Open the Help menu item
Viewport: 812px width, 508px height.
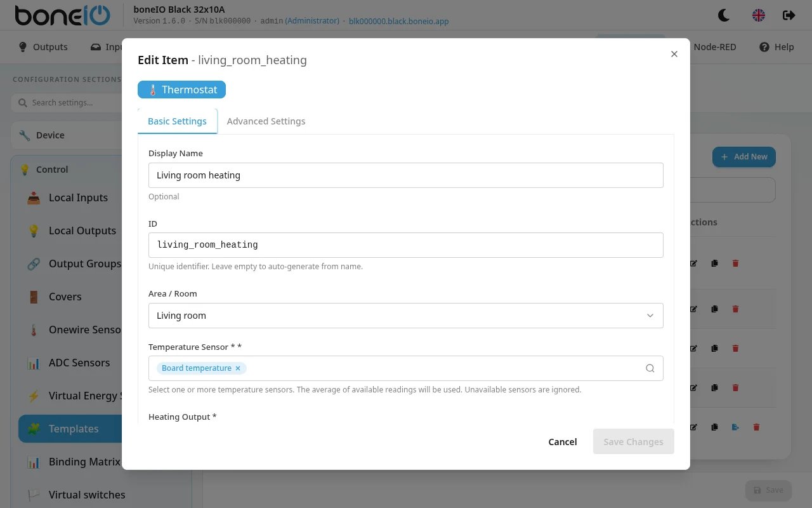click(x=776, y=47)
